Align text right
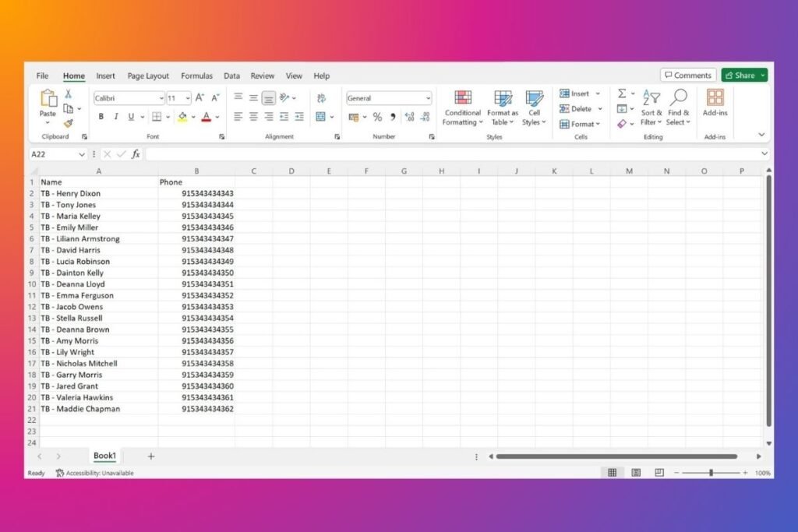 [269, 117]
